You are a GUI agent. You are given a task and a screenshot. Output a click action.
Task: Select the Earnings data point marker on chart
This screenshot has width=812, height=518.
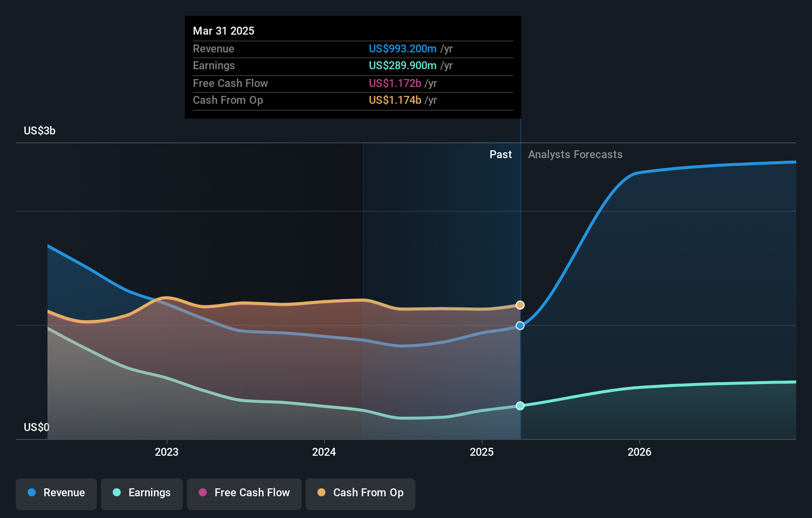click(520, 406)
